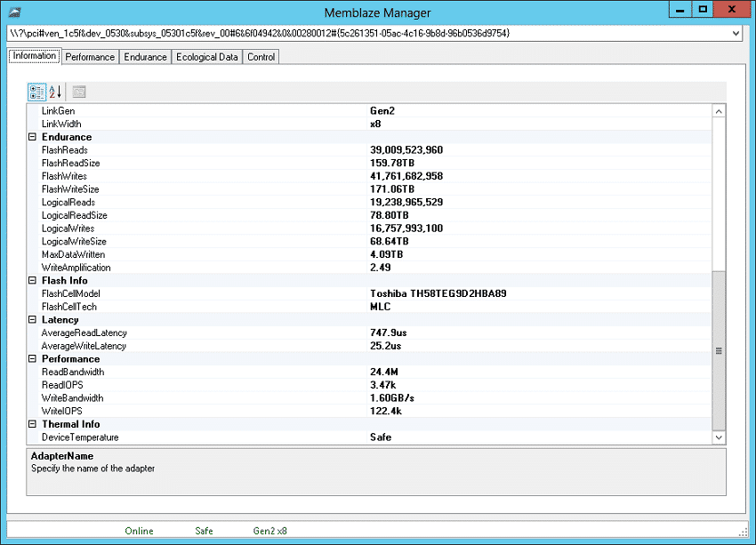Switch to the Endurance tab

145,57
